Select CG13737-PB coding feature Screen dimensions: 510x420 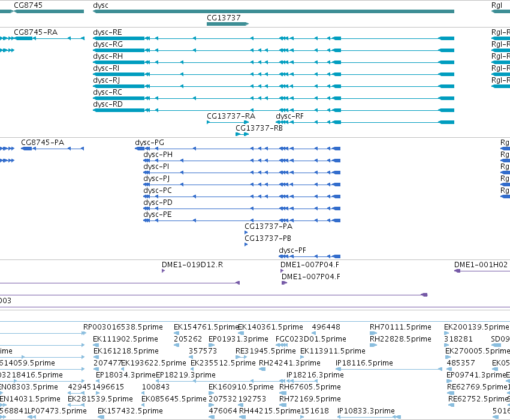pos(246,244)
